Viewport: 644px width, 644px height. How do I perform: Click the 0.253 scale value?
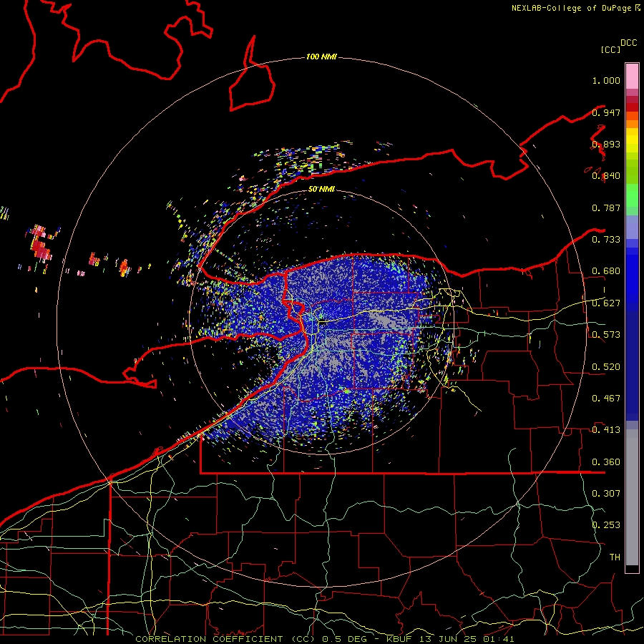click(x=606, y=525)
